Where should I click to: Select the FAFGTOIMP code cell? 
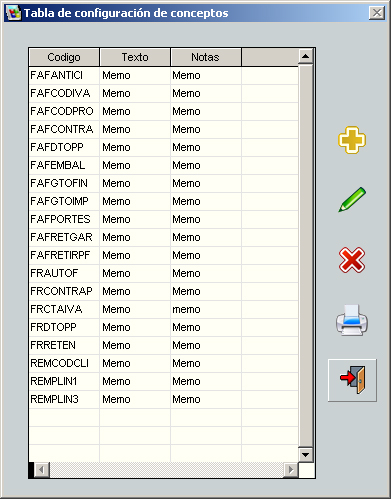[x=64, y=201]
